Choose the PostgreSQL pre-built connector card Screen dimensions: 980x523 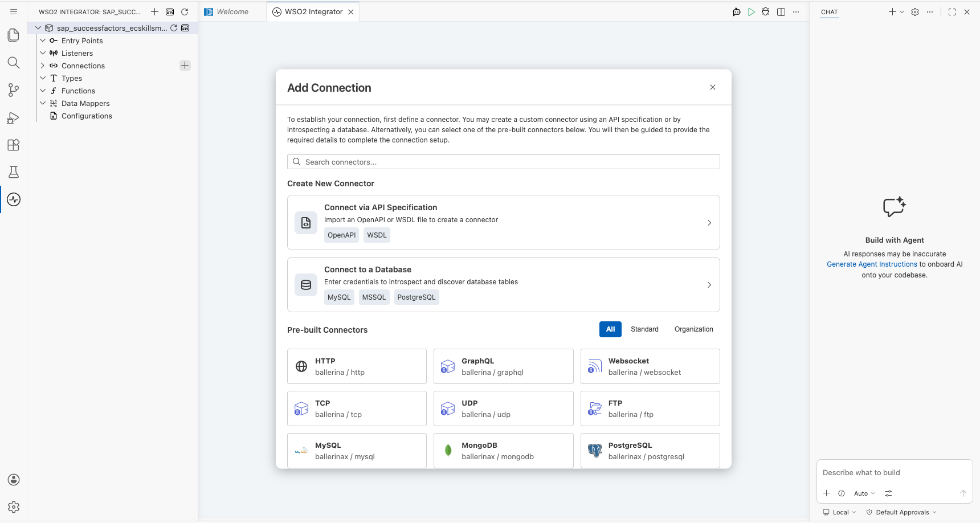650,451
